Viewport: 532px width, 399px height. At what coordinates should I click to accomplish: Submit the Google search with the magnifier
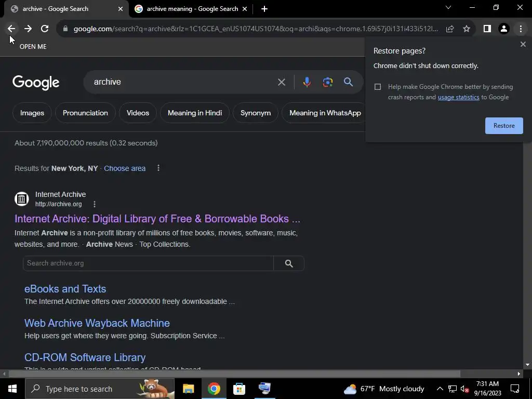coord(348,82)
